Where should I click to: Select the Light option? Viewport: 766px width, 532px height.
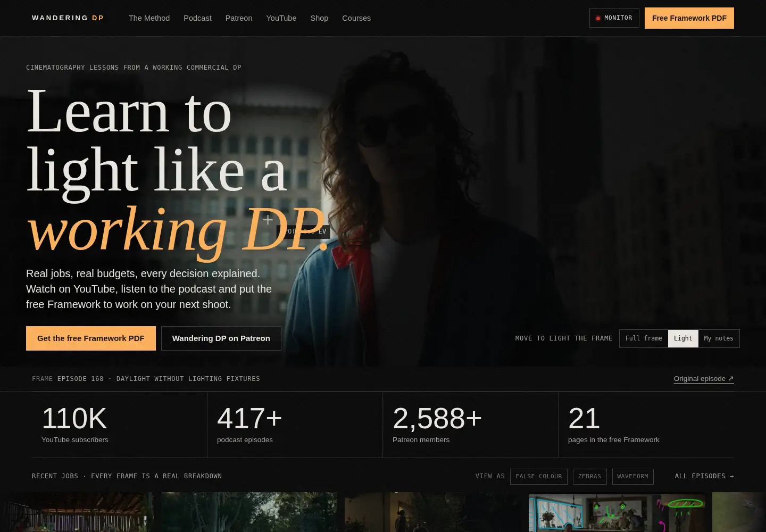click(x=683, y=338)
